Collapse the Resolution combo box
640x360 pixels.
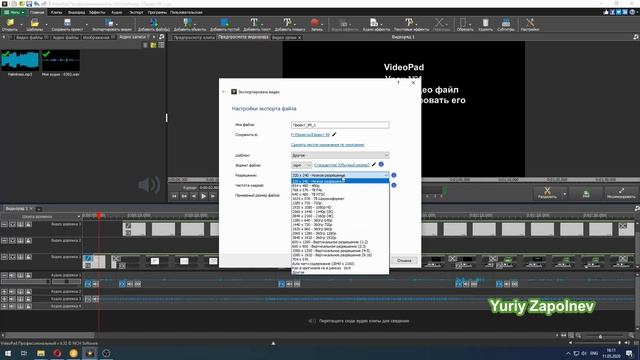pos(340,175)
